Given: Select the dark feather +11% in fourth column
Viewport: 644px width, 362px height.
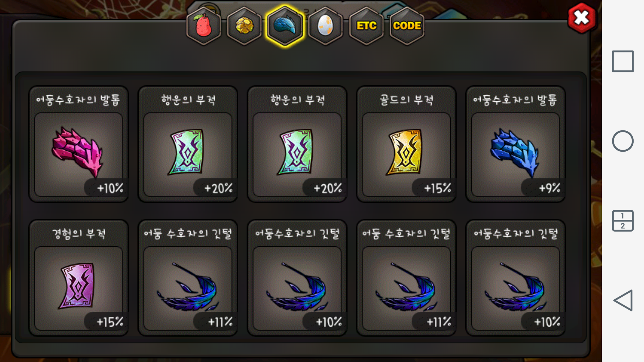Looking at the screenshot, I should tap(406, 278).
